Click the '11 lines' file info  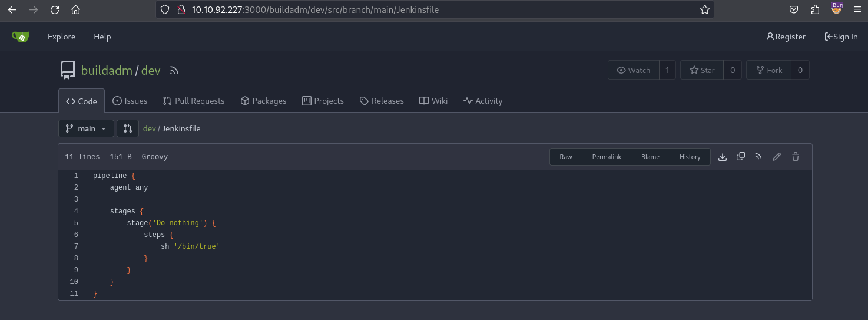click(x=82, y=157)
